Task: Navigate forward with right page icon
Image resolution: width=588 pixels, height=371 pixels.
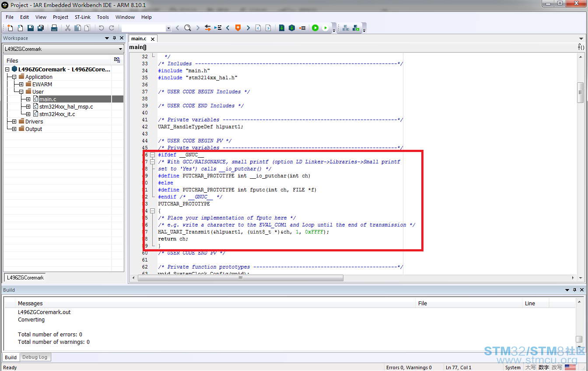Action: 268,28
